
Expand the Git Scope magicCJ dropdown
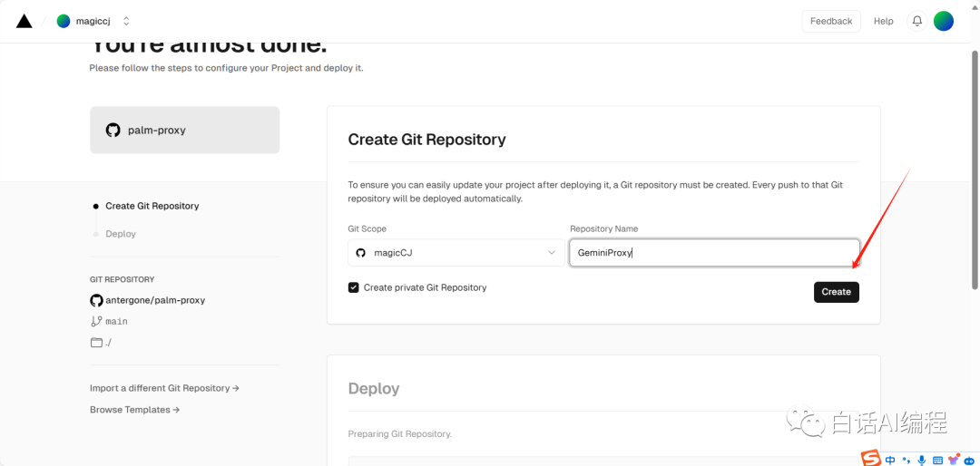(x=456, y=253)
